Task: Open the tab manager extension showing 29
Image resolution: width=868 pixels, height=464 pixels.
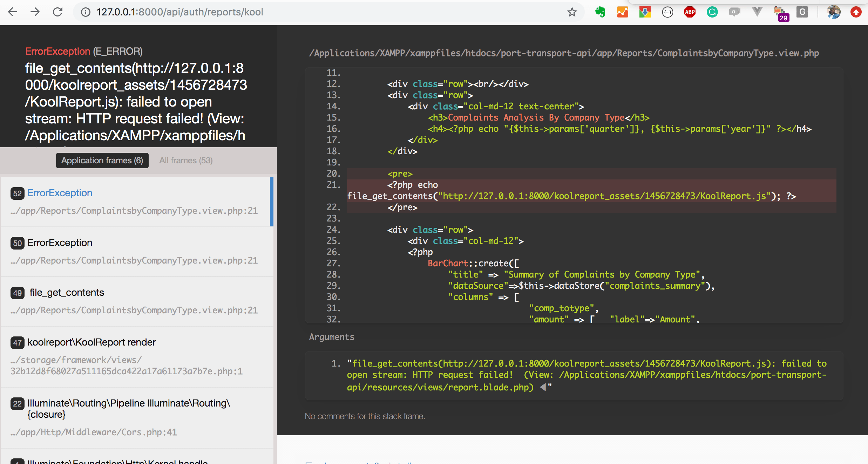Action: (781, 13)
